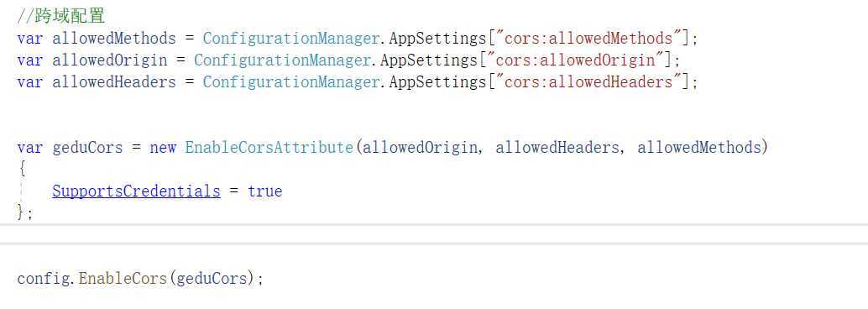Screen dimensions: 868x309
Task: Click allowedHeaders argument in the constructor
Action: 557,148
